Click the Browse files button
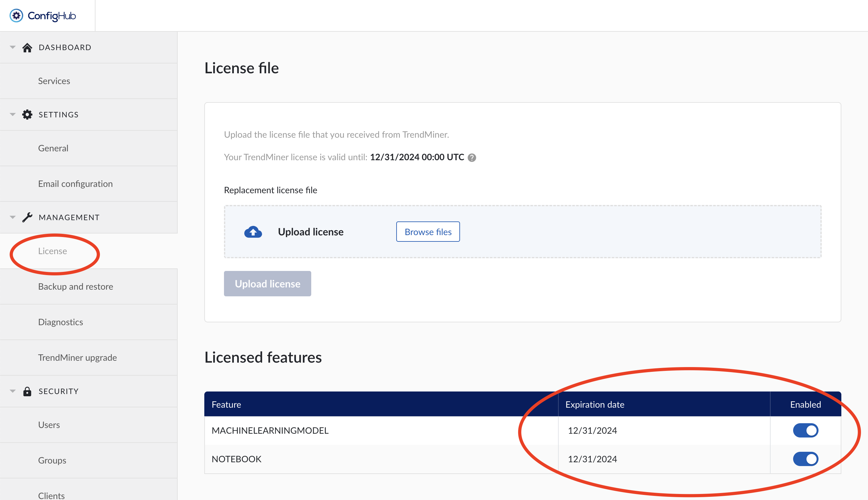 click(x=428, y=232)
